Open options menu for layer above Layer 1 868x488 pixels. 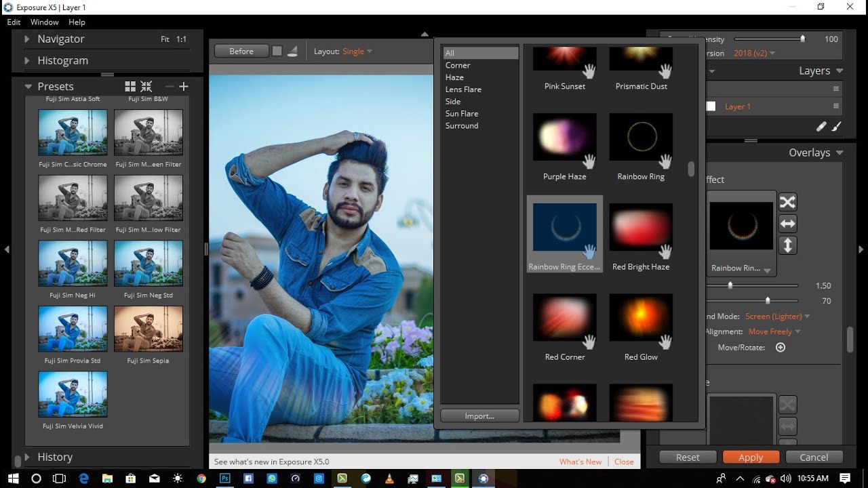(836, 89)
